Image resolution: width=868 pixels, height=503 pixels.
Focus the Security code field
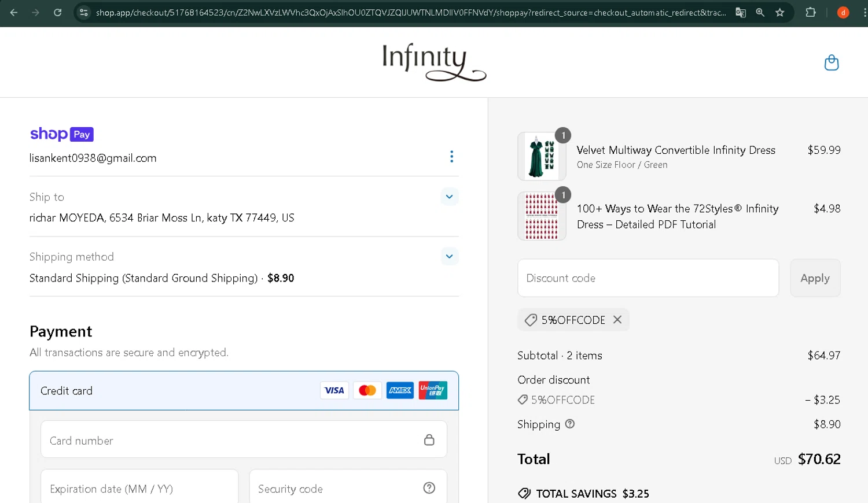(x=348, y=487)
